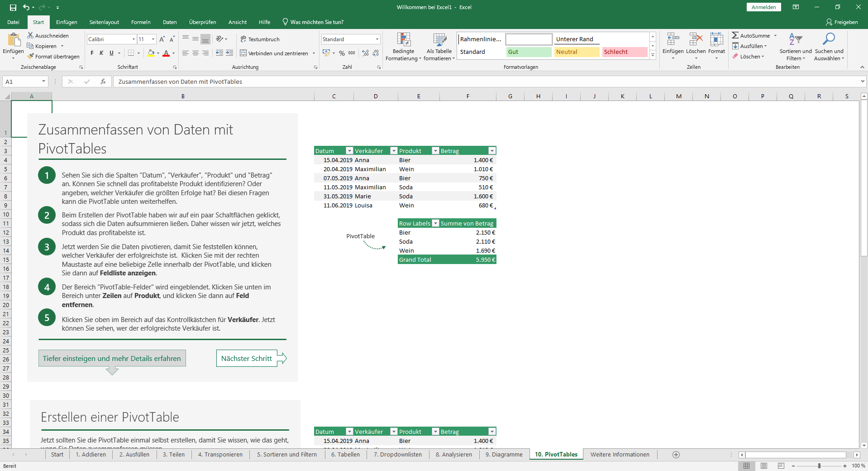Toggle underline formatting
The width and height of the screenshot is (868, 471).
[x=110, y=53]
